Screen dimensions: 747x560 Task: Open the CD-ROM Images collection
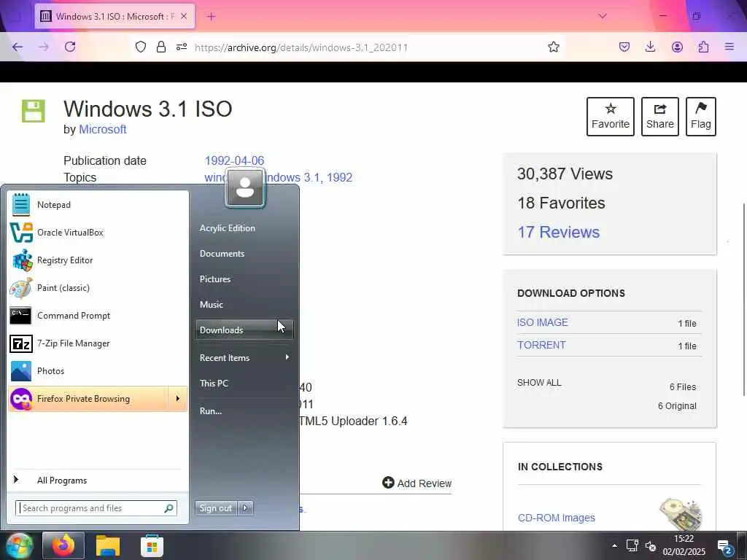coord(557,518)
